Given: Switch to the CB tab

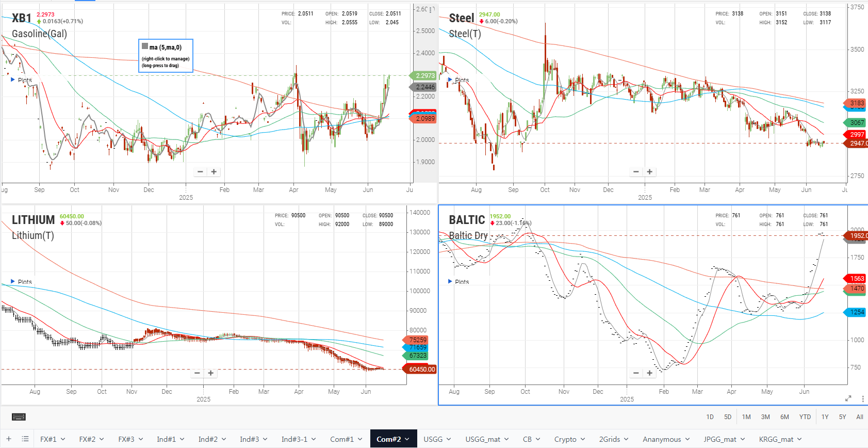Looking at the screenshot, I should click(x=527, y=439).
